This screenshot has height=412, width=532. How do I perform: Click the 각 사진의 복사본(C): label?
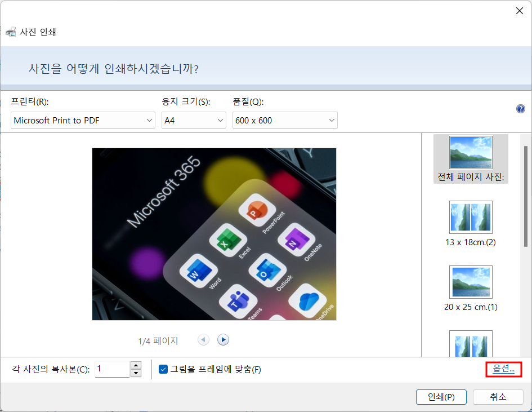coord(51,369)
